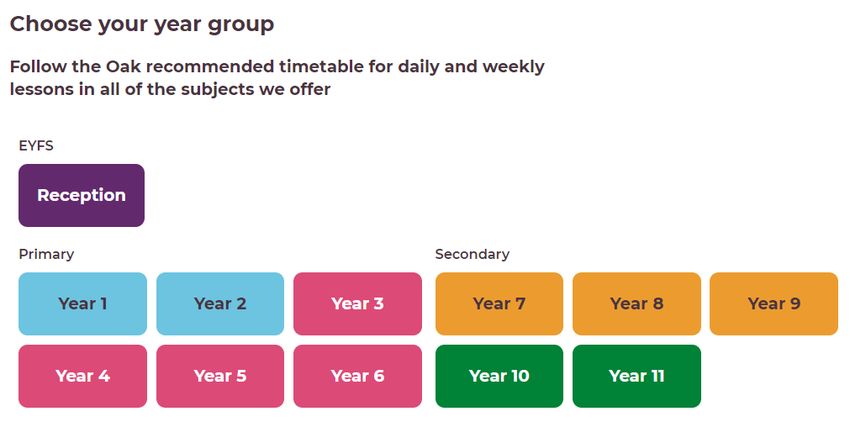Open Year 2 lessons
Viewport: 850px width, 422px height.
tap(220, 304)
